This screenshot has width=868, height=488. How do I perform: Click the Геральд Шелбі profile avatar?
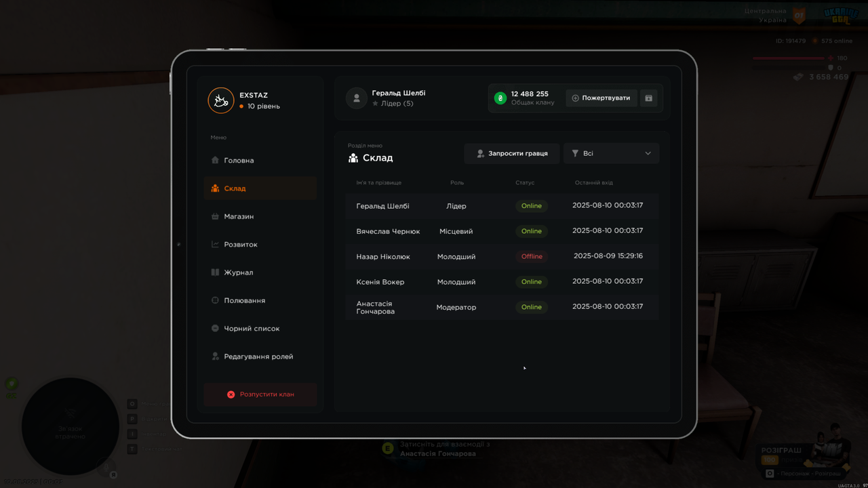[357, 98]
